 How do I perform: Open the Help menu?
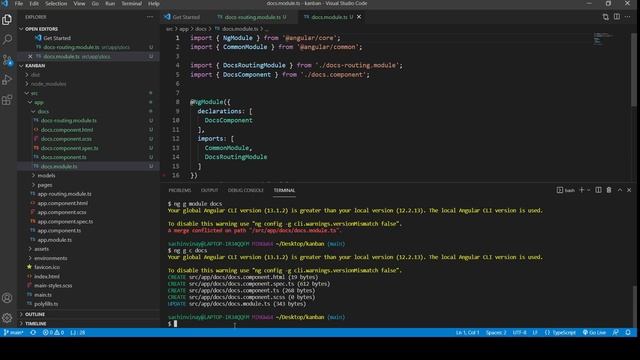(153, 4)
